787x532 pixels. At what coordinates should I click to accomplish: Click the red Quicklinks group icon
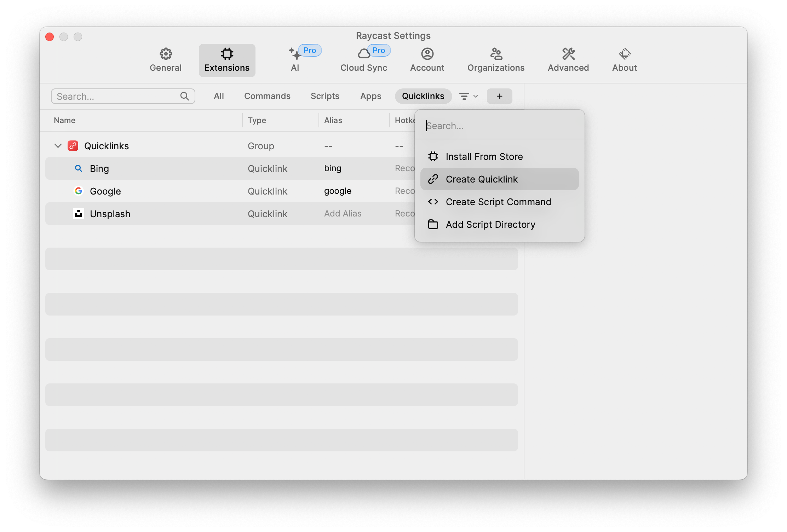tap(73, 146)
